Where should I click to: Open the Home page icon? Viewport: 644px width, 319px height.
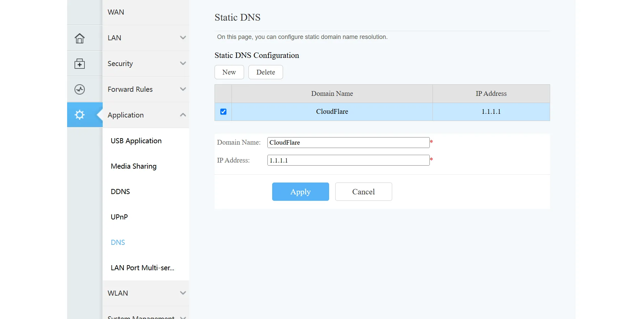[80, 38]
